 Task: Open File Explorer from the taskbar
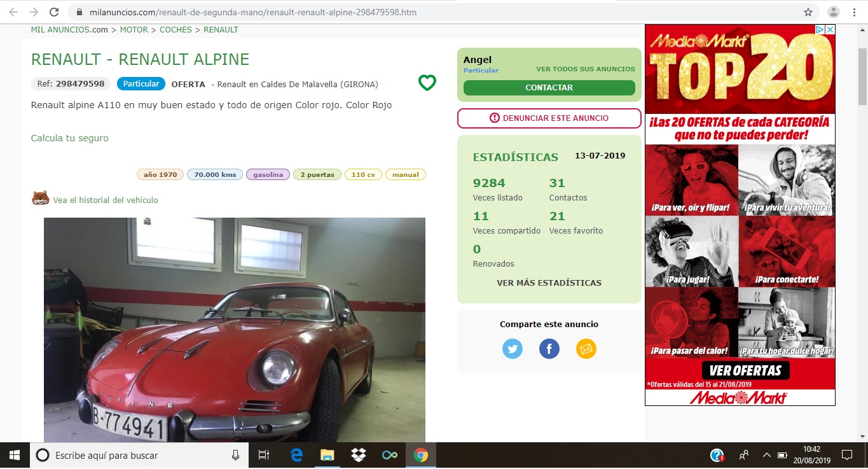tap(327, 455)
